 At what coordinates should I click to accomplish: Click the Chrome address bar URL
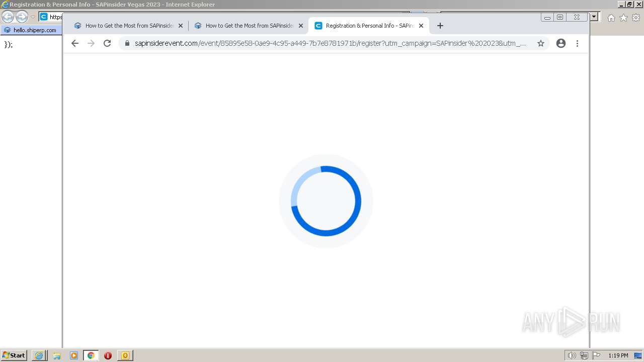[x=330, y=43]
